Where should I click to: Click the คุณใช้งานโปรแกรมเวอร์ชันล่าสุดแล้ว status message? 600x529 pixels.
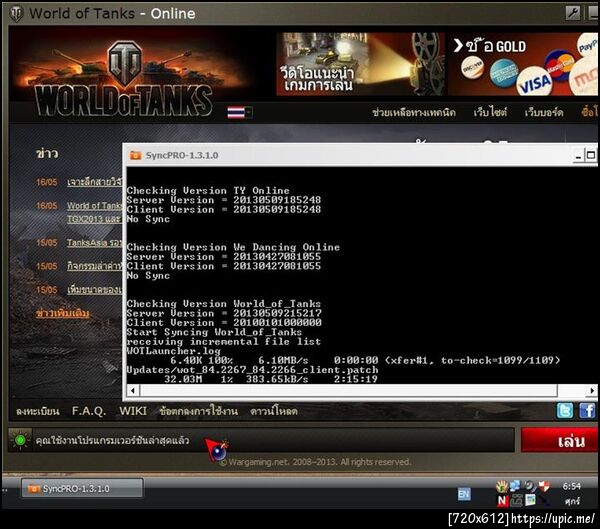point(112,440)
